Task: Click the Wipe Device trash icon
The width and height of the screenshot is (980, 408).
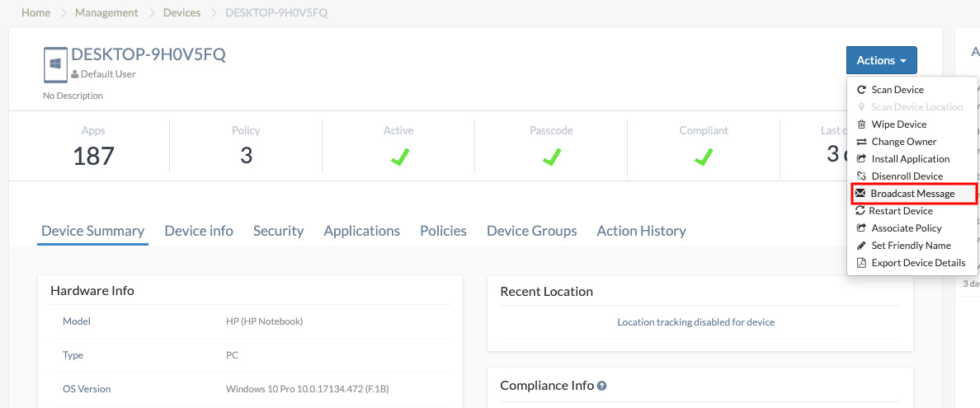Action: point(861,124)
